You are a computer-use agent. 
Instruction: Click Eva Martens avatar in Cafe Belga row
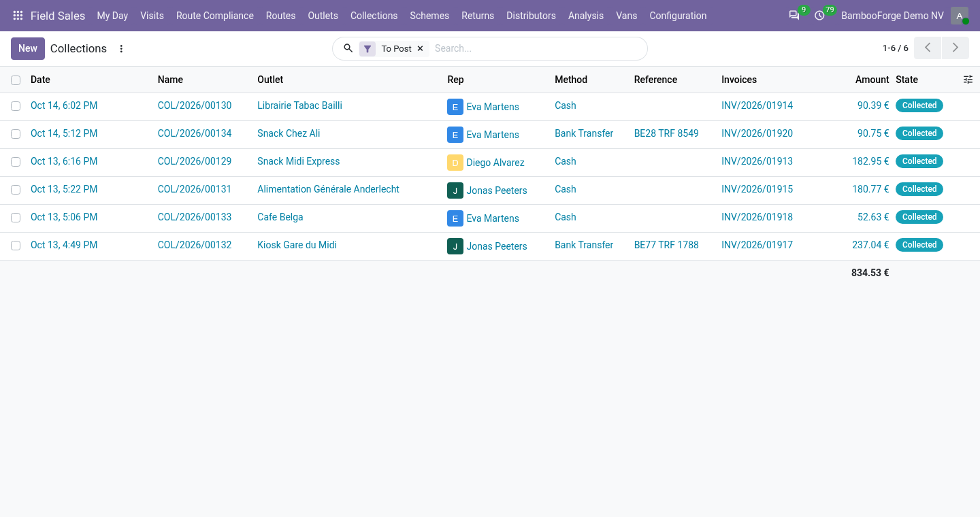click(455, 218)
